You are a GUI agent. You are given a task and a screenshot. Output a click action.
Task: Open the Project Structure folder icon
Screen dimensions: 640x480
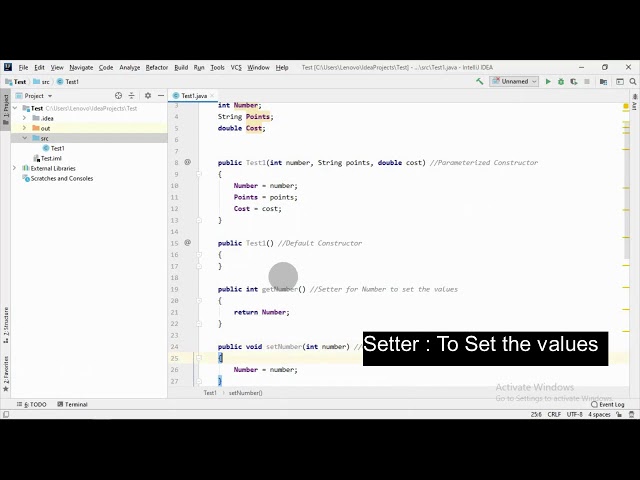(x=603, y=82)
